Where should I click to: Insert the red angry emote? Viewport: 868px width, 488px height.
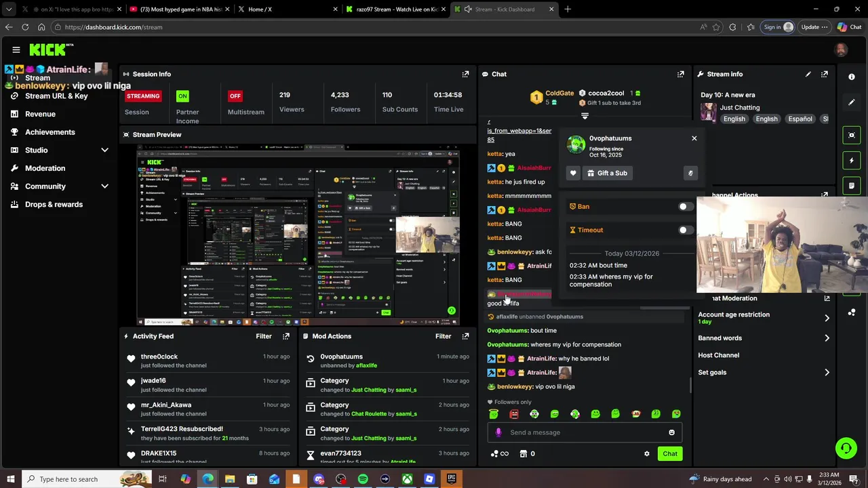[x=514, y=414]
